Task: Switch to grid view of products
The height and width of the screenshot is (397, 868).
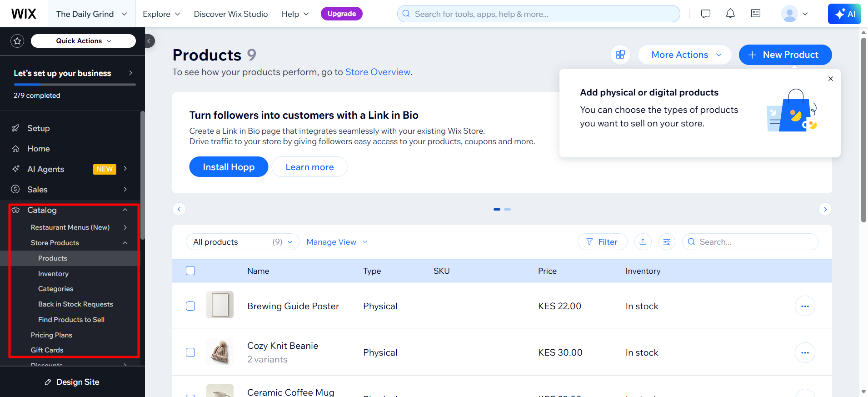Action: click(x=620, y=55)
